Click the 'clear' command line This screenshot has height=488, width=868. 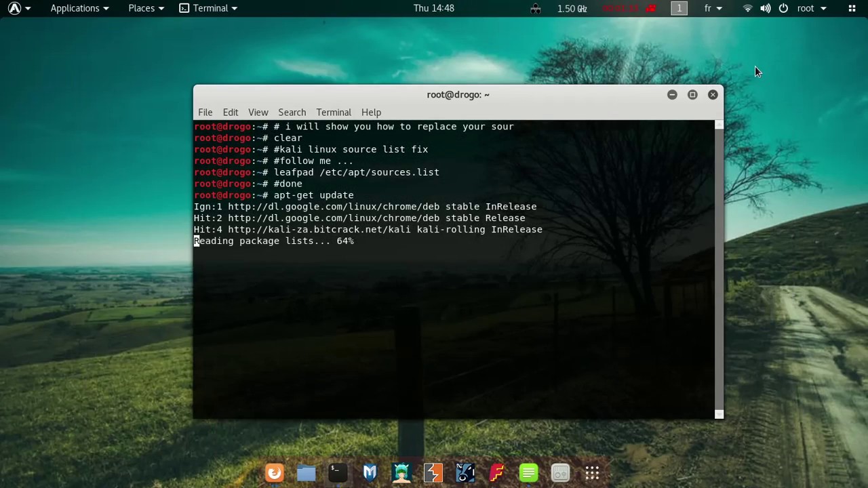coord(248,138)
